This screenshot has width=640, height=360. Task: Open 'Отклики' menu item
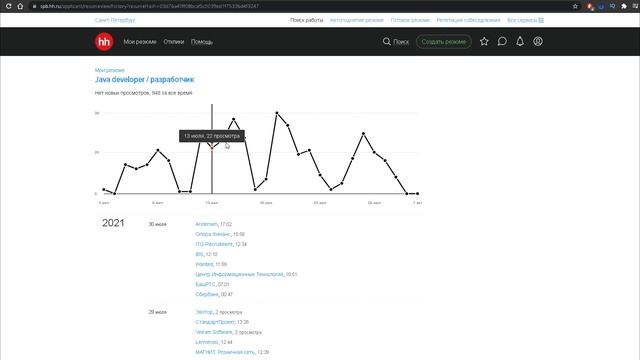pos(173,42)
